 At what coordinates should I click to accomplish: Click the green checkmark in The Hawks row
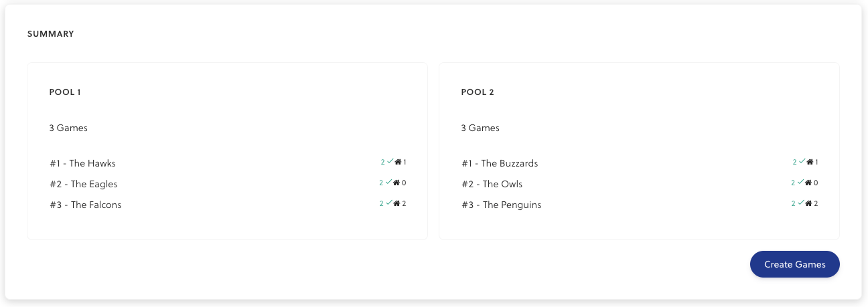[x=390, y=161]
